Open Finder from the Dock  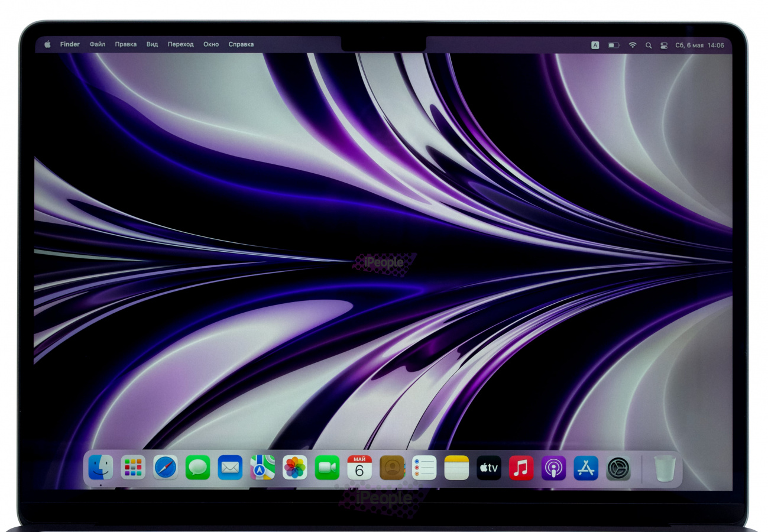click(x=101, y=468)
